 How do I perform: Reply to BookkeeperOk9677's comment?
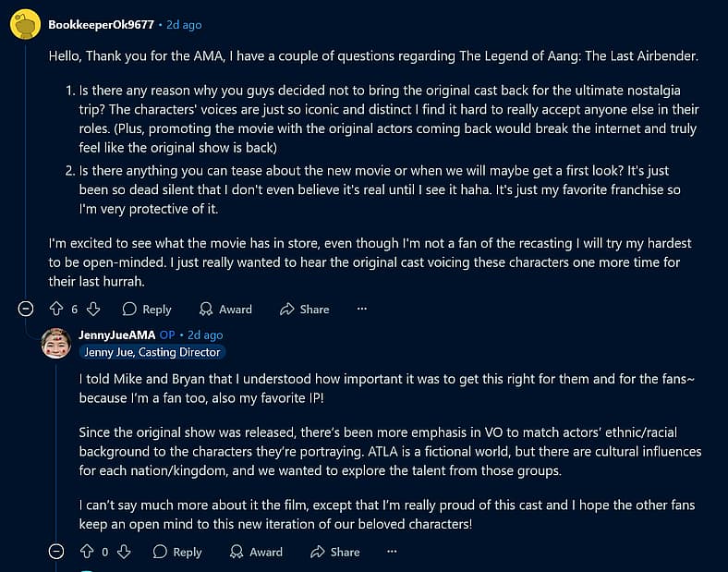(x=147, y=310)
